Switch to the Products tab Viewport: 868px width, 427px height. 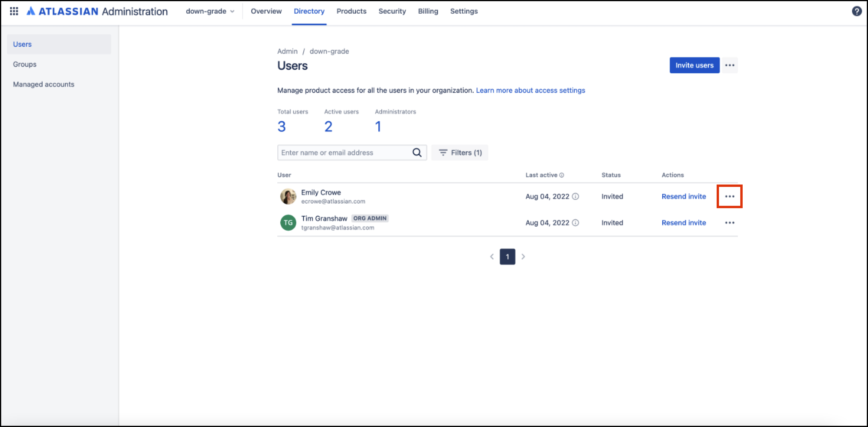[x=351, y=11]
